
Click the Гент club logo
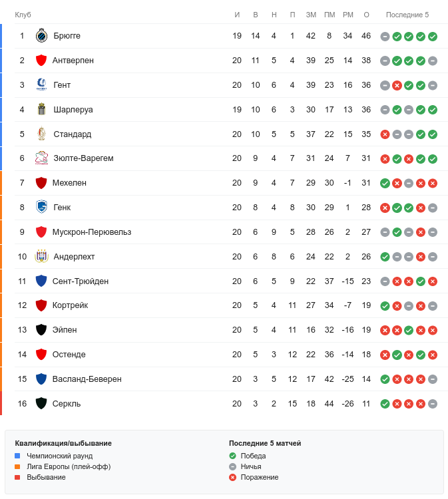click(x=41, y=85)
